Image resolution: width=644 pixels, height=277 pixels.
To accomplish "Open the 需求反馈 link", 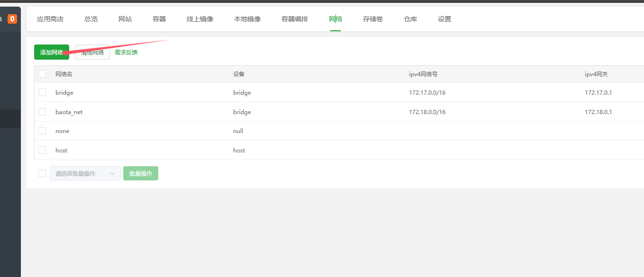I will (x=126, y=53).
